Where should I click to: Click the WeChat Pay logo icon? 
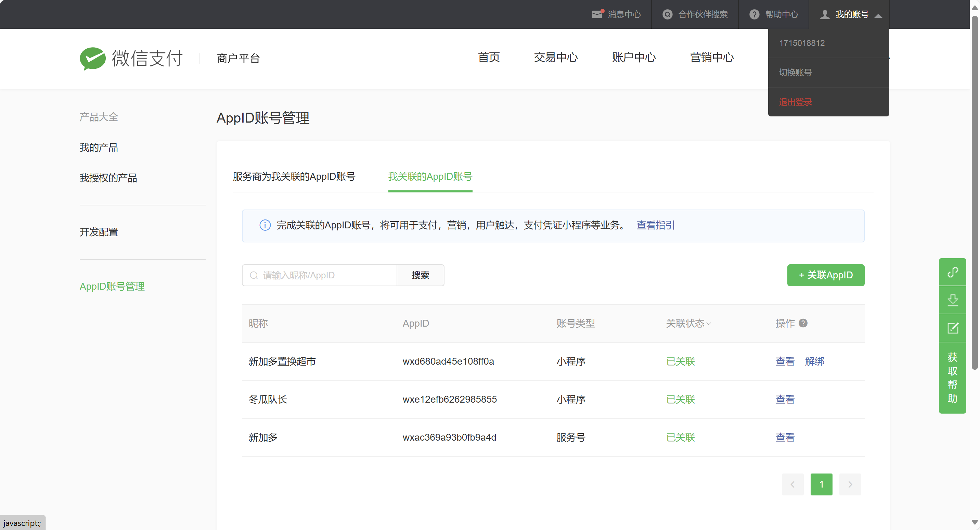point(92,58)
